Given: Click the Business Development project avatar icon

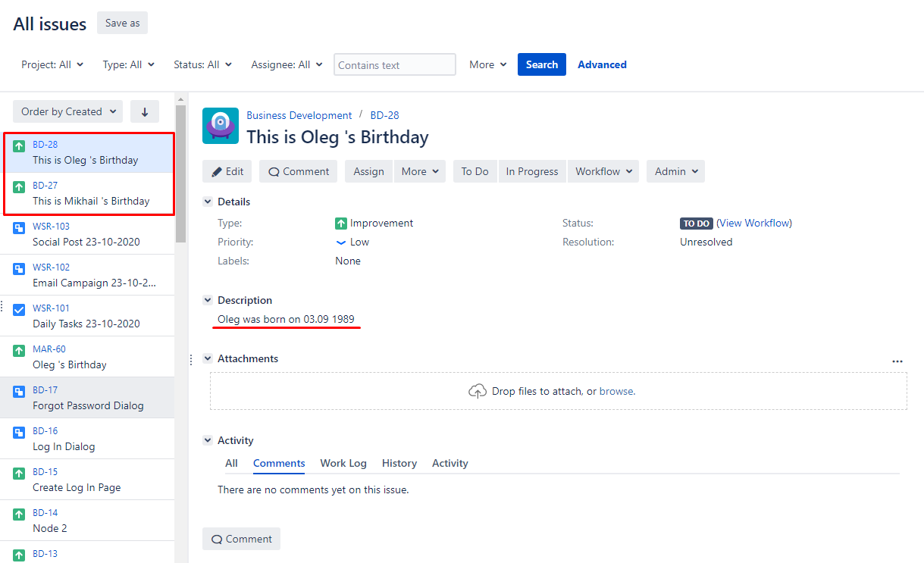Looking at the screenshot, I should (221, 126).
